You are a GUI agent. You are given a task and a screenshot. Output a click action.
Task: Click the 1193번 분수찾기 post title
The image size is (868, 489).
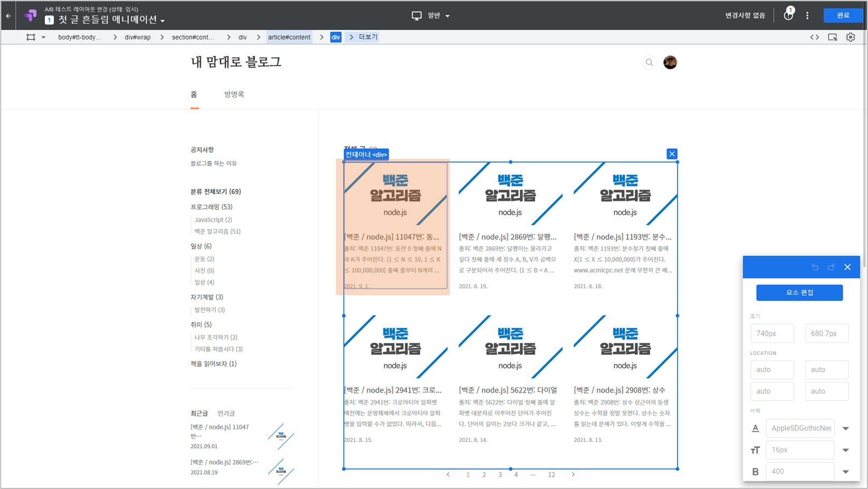click(623, 237)
